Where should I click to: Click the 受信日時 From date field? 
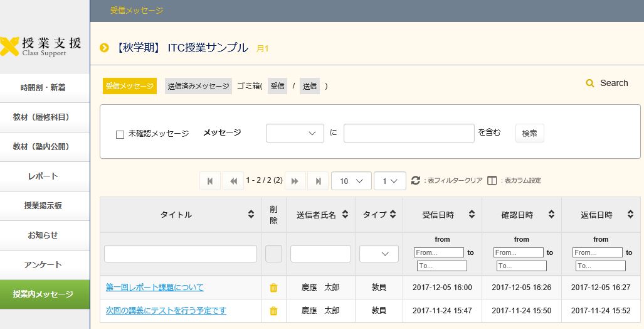tap(438, 252)
